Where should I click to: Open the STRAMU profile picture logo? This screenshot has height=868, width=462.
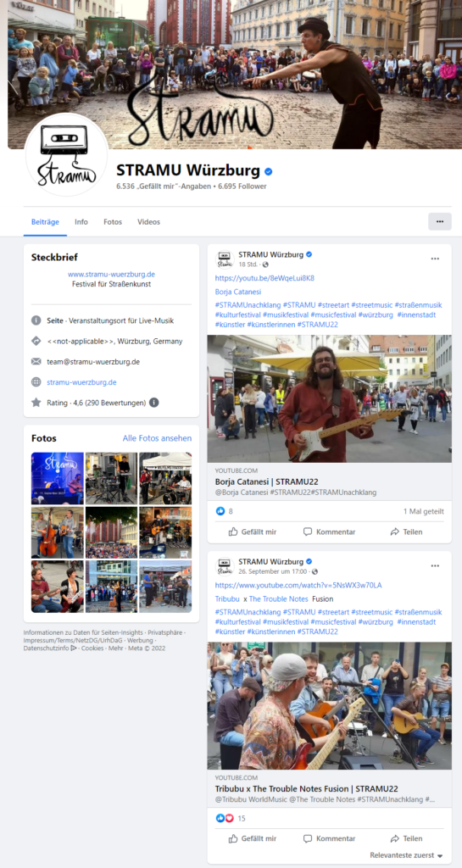(67, 154)
